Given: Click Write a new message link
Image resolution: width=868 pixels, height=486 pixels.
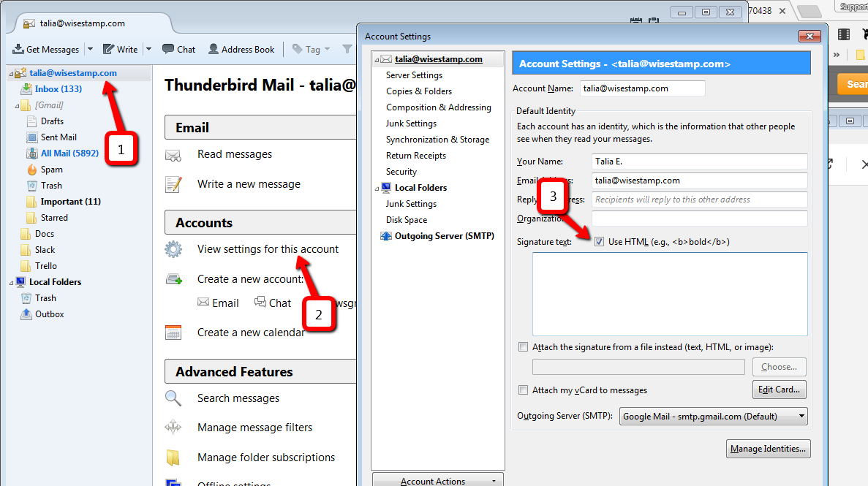Looking at the screenshot, I should (x=249, y=183).
